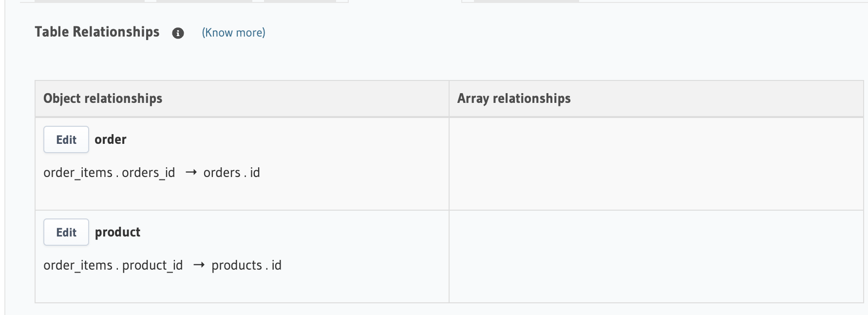The image size is (868, 315).
Task: Click the arrow icon in the product mapping
Action: coord(199,265)
